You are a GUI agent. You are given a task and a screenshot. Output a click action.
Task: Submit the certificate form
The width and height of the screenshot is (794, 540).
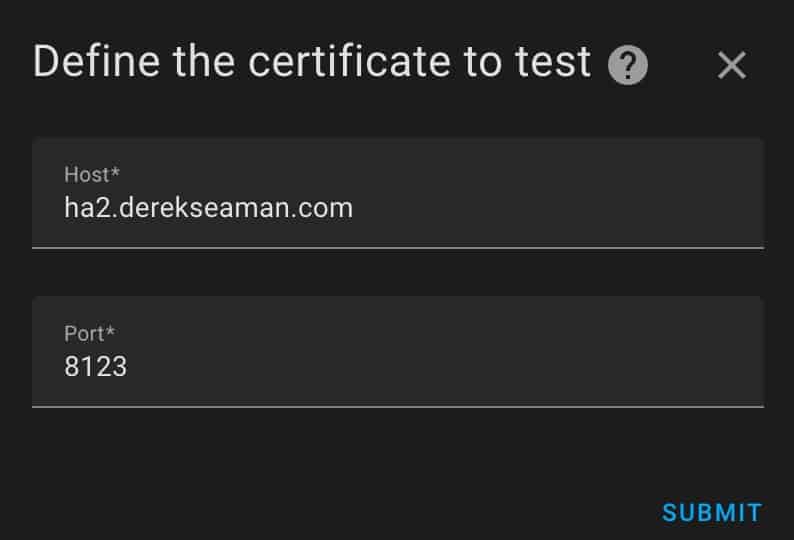711,513
